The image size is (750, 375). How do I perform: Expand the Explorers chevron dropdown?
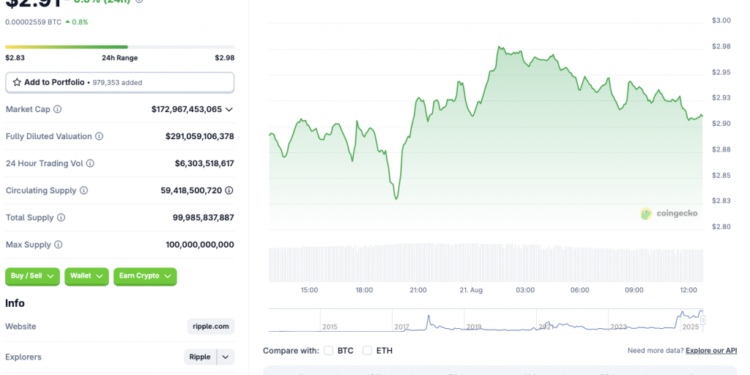click(x=226, y=357)
